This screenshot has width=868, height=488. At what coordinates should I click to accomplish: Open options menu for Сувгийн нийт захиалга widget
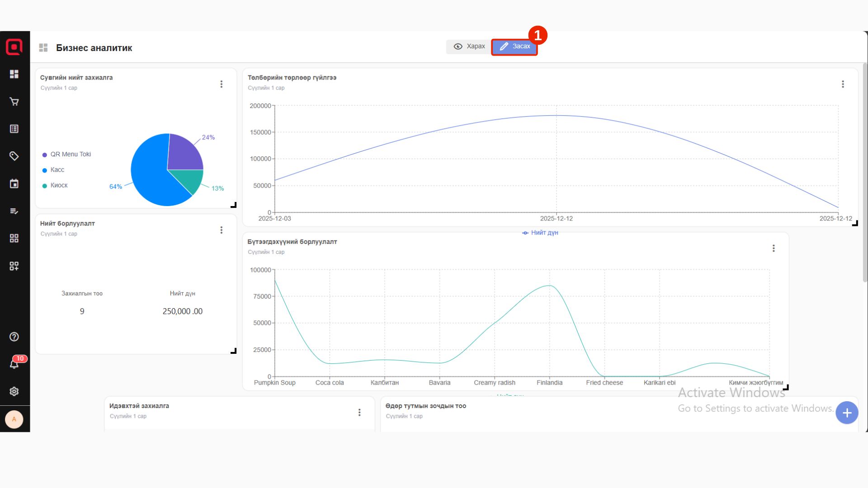click(222, 84)
